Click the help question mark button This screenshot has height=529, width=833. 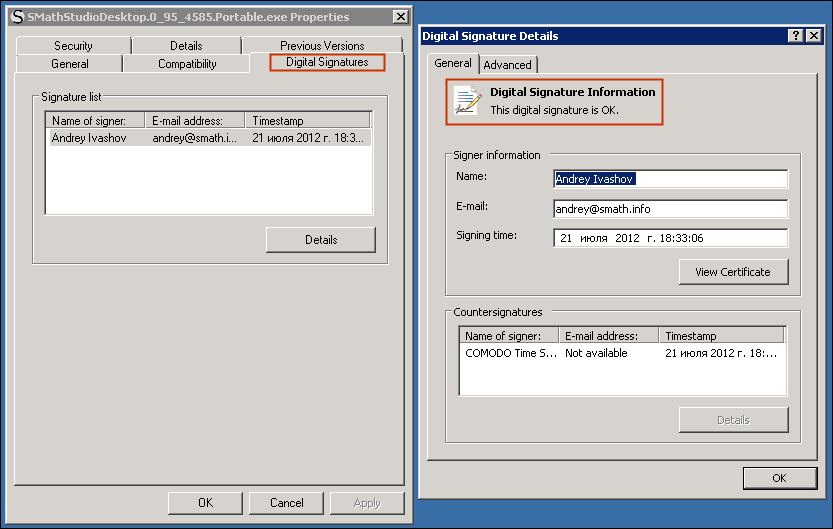[x=796, y=36]
